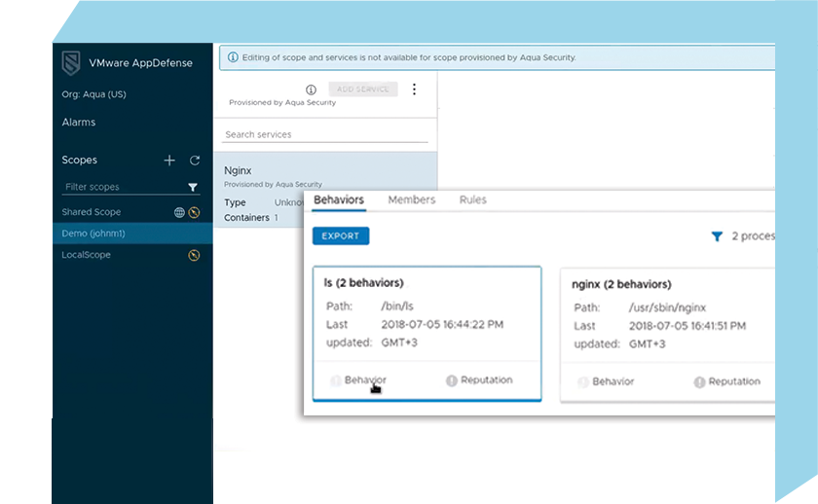818x504 pixels.
Task: Click timestamp 2018-07-05 16:44:22 PM
Action: [442, 325]
